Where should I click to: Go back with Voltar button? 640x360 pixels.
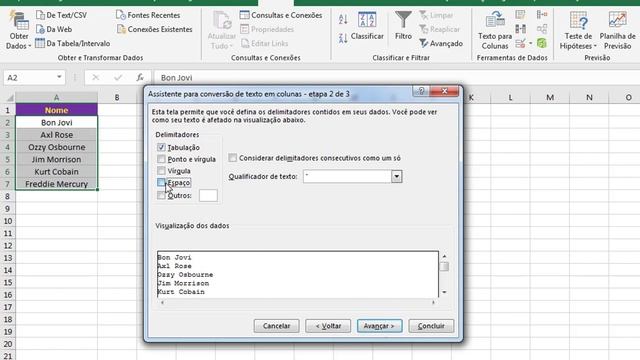pos(328,326)
